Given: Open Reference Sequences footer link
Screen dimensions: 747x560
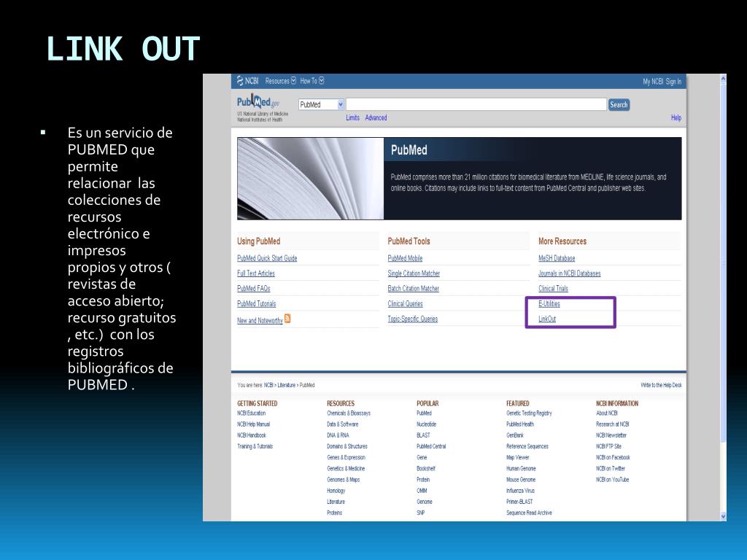Looking at the screenshot, I should (x=527, y=447).
